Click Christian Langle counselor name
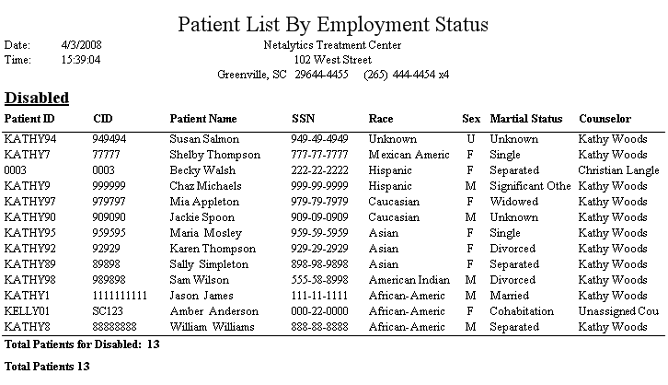668x385 pixels. [619, 170]
